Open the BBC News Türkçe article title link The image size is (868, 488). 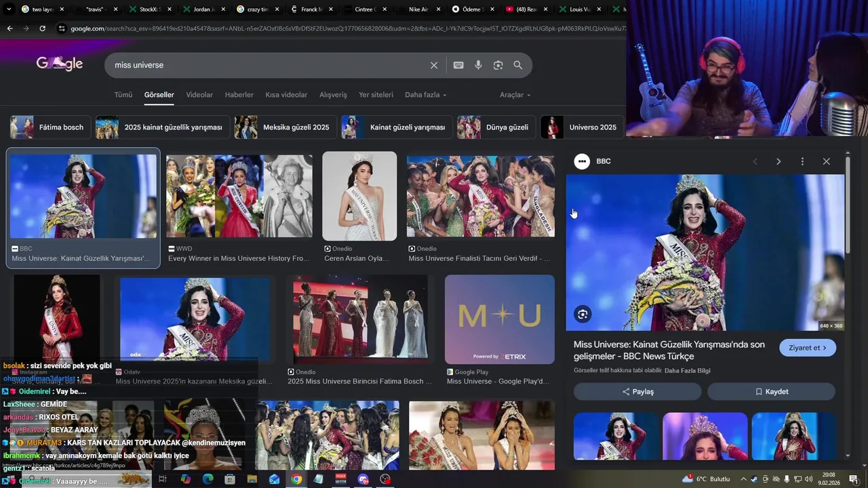669,350
